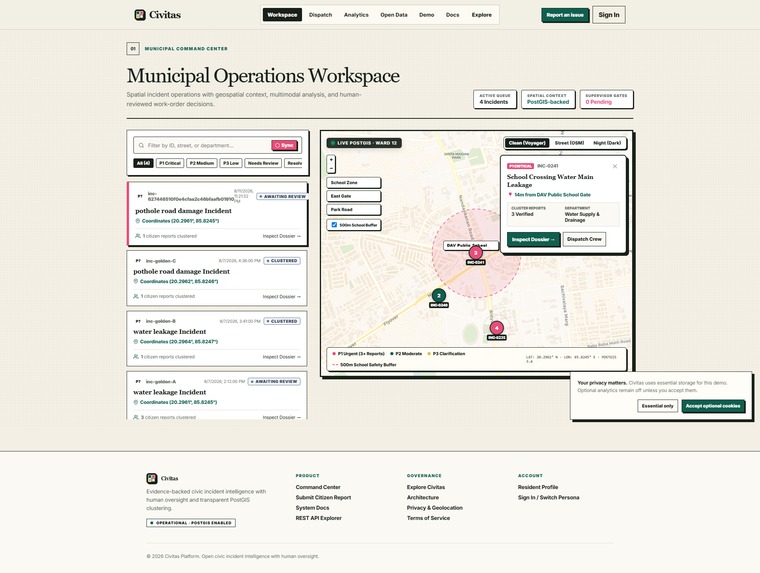Click location pin icon on inc-golden-B card
The image size is (760, 573).
136,342
